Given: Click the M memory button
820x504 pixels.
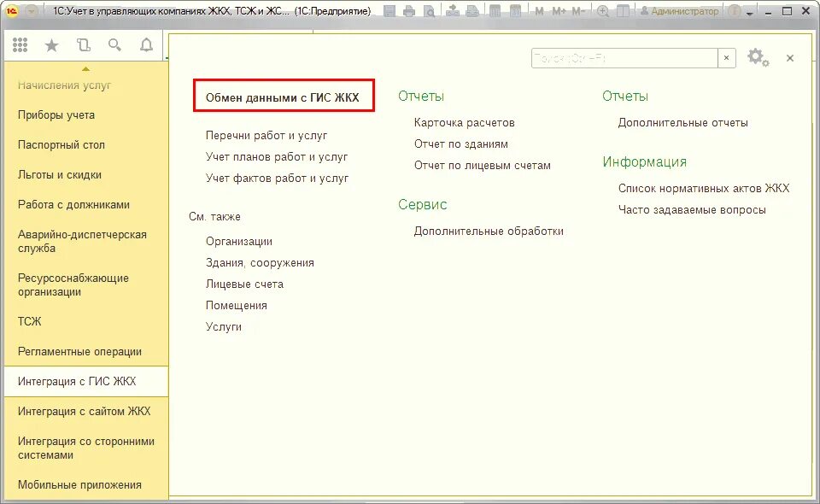Looking at the screenshot, I should click(539, 11).
